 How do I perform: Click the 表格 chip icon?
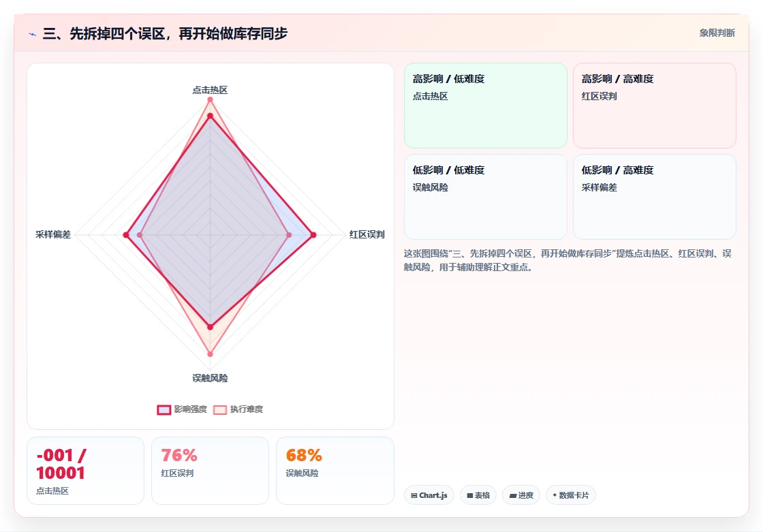(470, 495)
